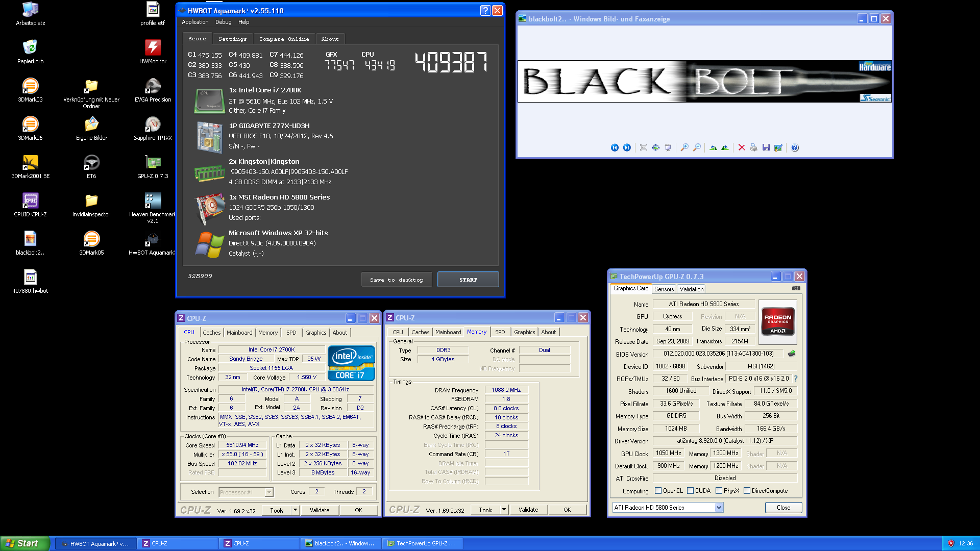The height and width of the screenshot is (551, 980).
Task: Rotate the image counterclockwise
Action: click(725, 147)
